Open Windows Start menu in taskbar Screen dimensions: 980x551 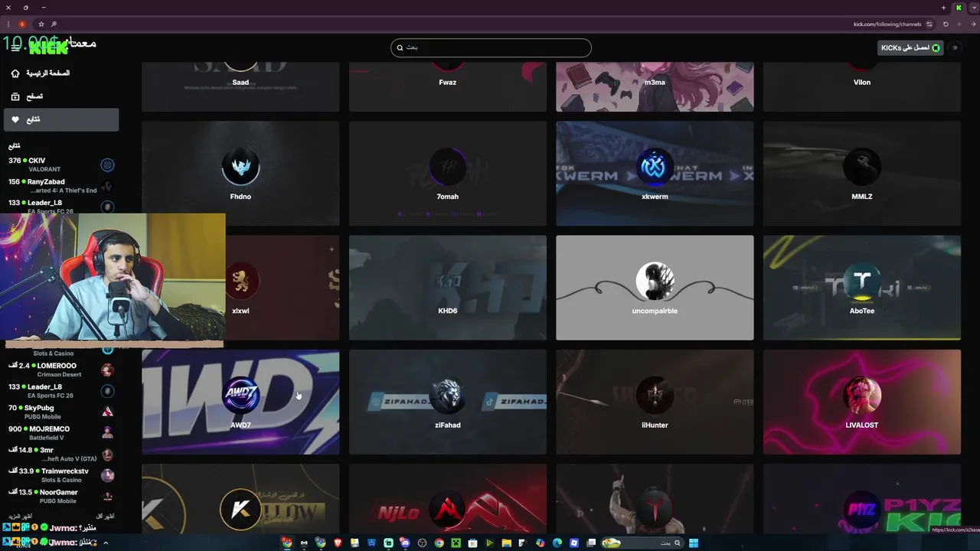point(694,543)
